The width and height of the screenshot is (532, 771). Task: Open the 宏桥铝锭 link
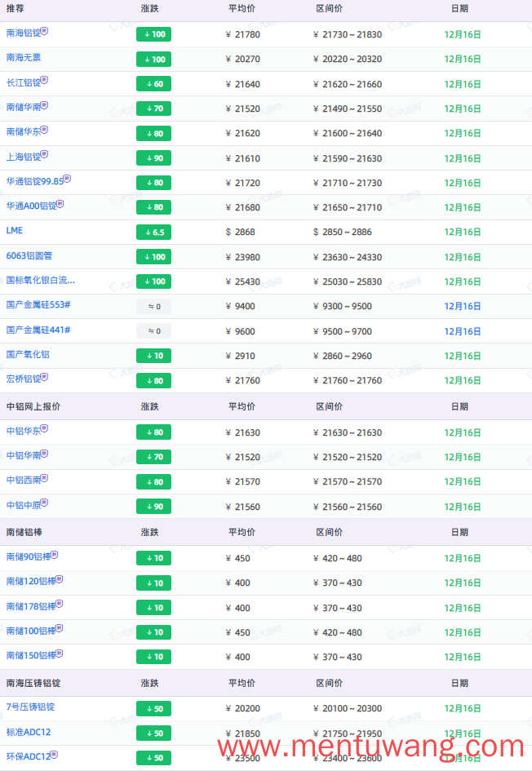[x=23, y=379]
